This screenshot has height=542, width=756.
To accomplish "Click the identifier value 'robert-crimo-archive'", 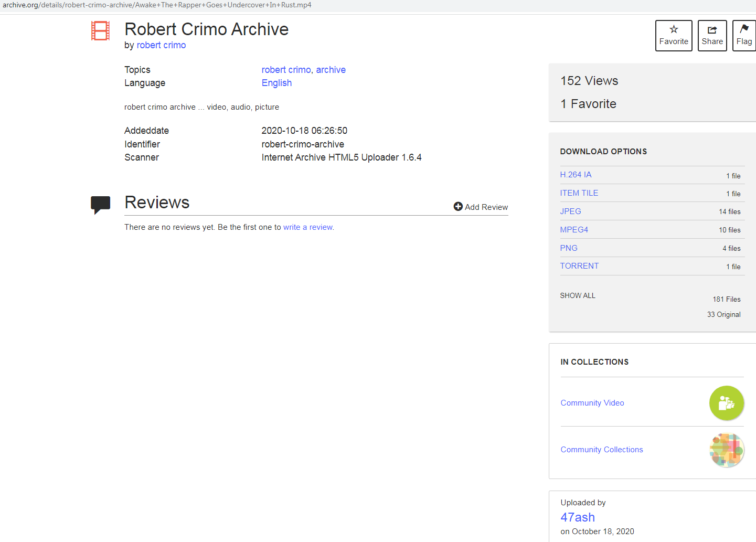I will 303,144.
